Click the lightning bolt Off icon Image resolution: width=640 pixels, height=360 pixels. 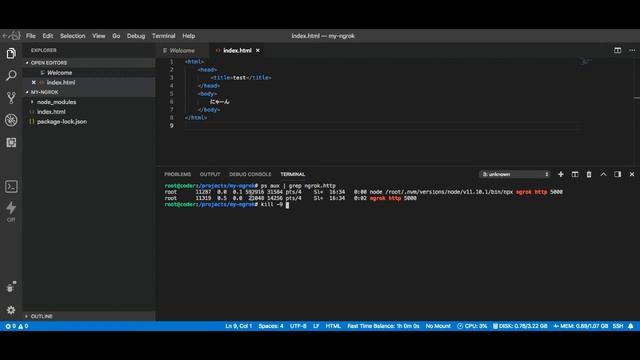click(11, 211)
